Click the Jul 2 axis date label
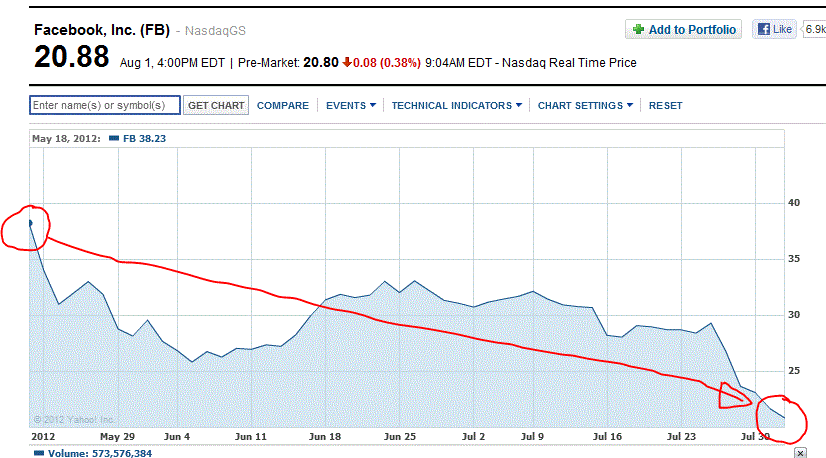This screenshot has height=458, width=826. pyautogui.click(x=473, y=436)
